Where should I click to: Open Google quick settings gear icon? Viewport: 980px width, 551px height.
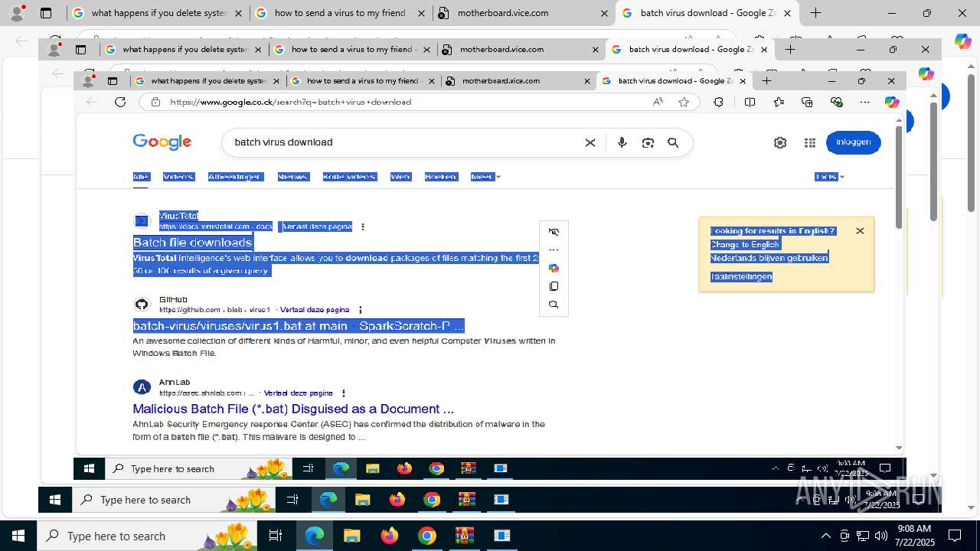780,142
